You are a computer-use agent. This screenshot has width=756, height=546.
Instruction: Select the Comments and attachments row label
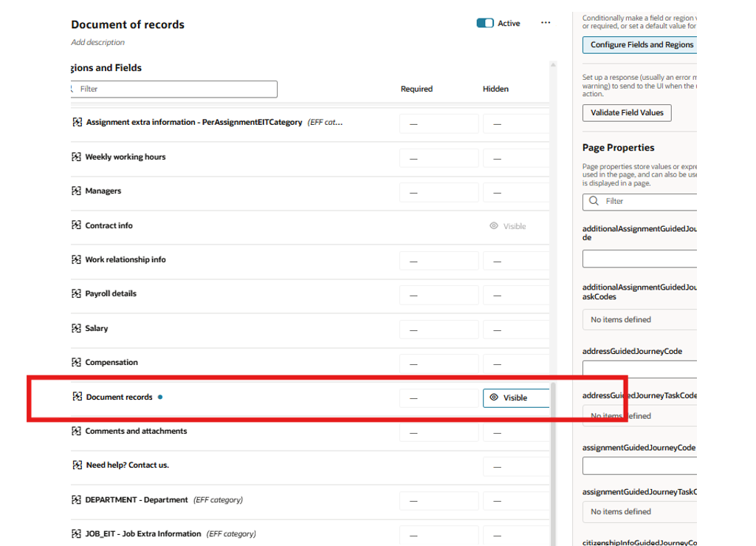point(136,431)
